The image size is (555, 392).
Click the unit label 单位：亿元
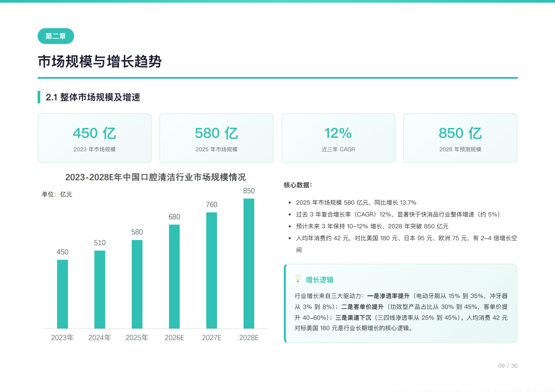point(57,194)
